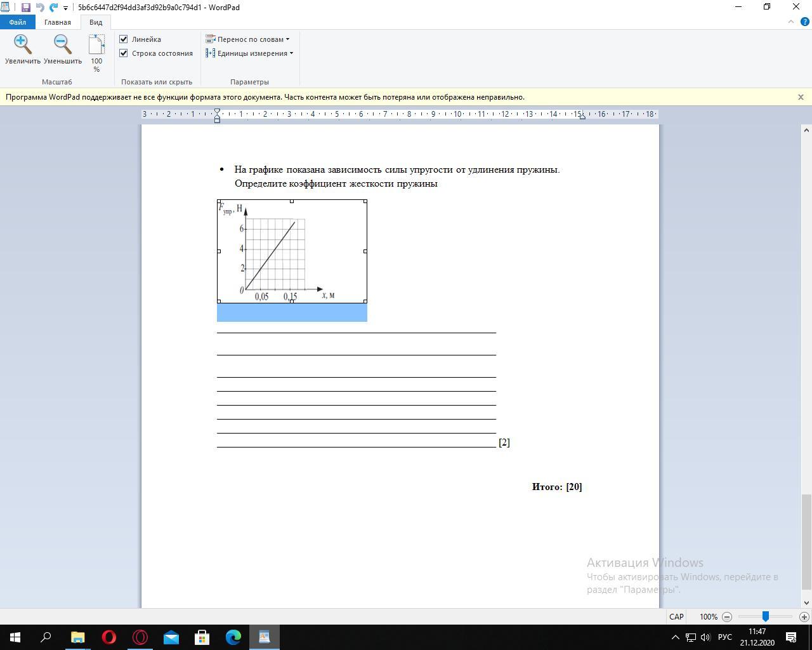
Task: Select the spring force graph image
Action: coord(292,251)
